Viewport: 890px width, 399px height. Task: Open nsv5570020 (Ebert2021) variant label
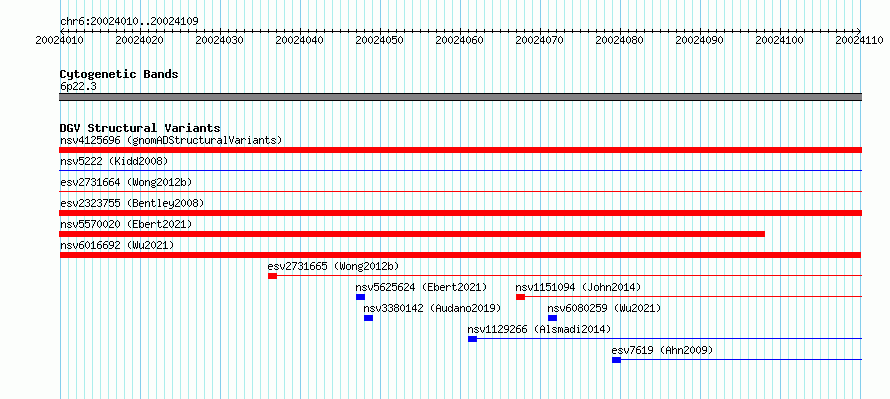126,224
